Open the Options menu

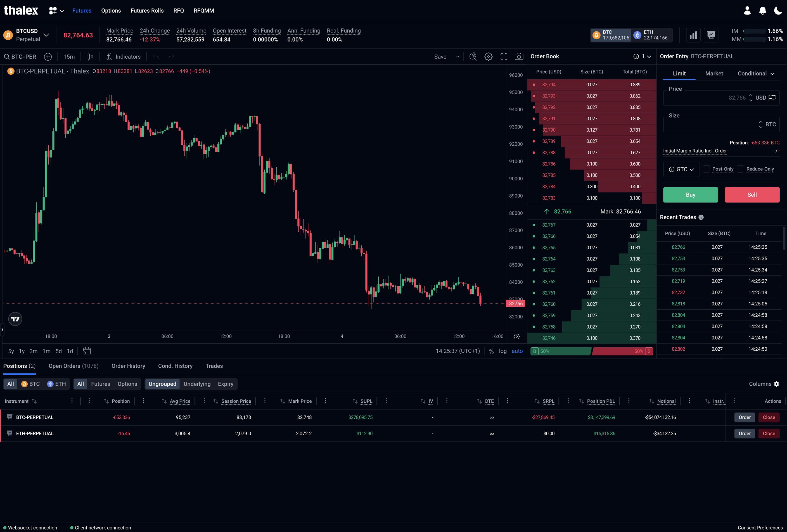111,11
